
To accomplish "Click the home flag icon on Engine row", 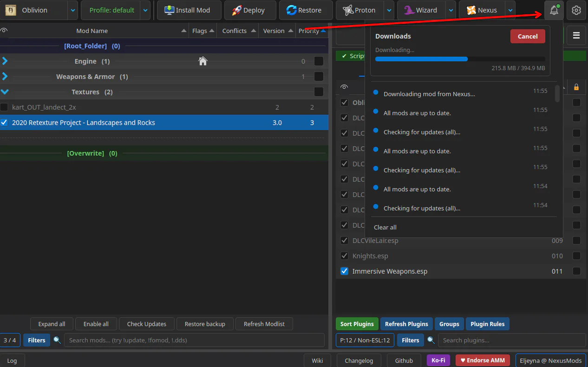I will [203, 61].
